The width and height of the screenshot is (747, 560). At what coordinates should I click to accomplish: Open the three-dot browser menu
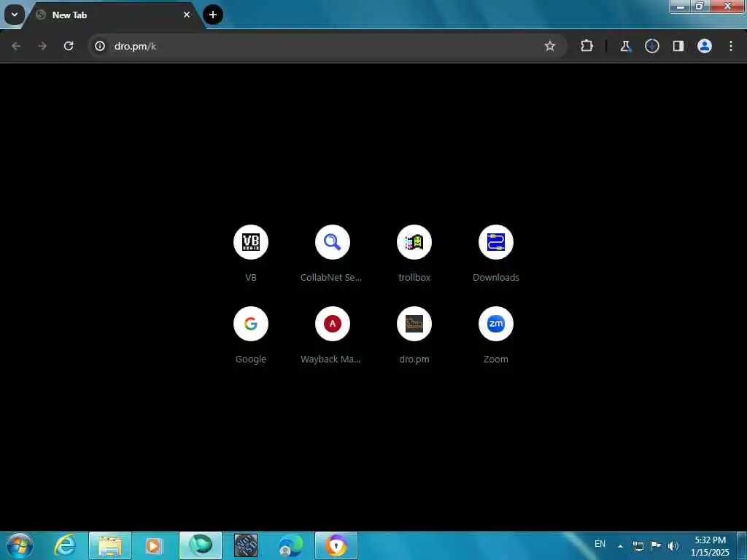point(731,46)
